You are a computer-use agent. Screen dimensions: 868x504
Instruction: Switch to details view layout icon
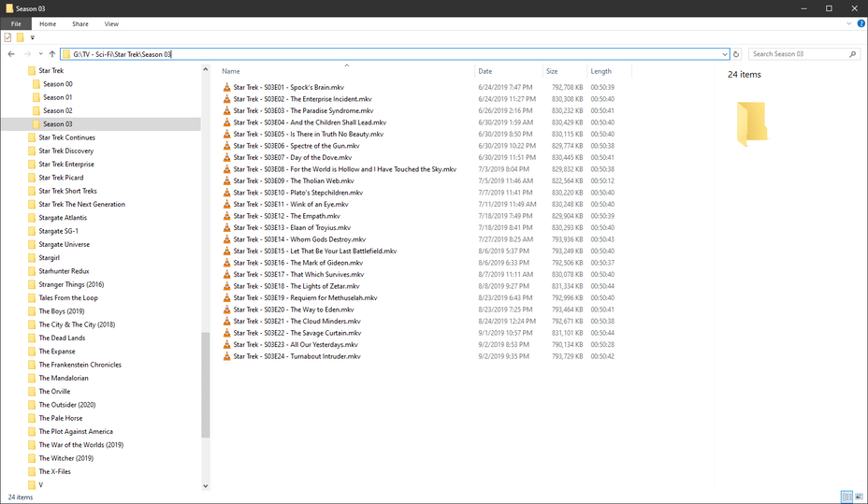click(x=846, y=497)
